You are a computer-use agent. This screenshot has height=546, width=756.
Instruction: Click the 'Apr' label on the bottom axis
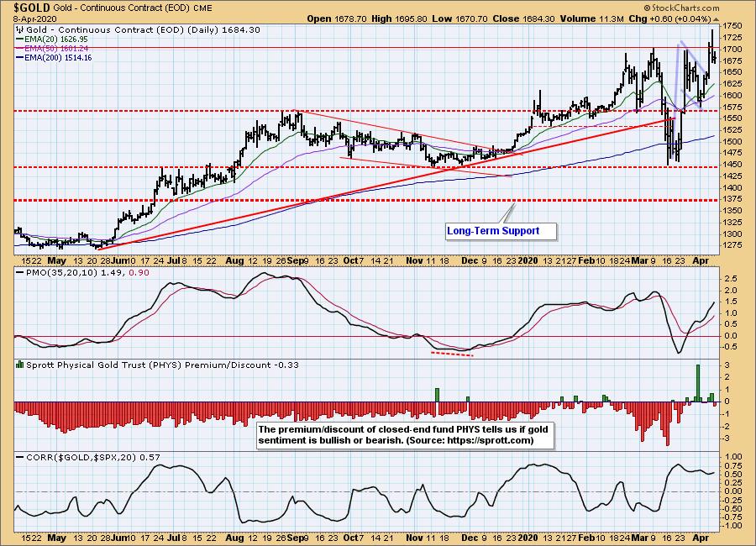(x=701, y=538)
